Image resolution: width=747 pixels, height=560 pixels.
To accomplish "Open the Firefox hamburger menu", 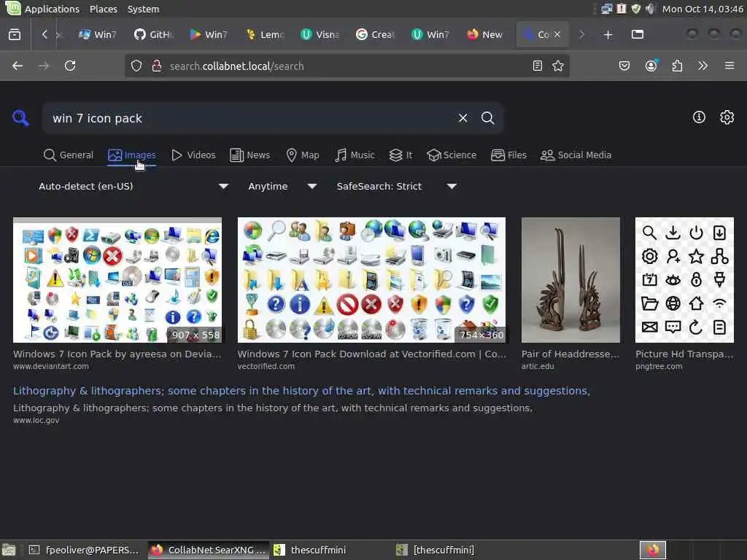I will click(729, 66).
